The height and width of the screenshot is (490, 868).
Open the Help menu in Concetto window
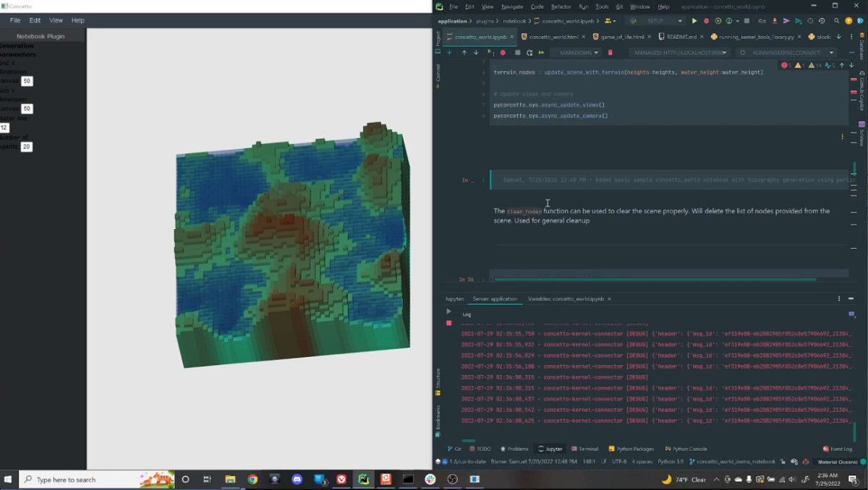(x=77, y=20)
